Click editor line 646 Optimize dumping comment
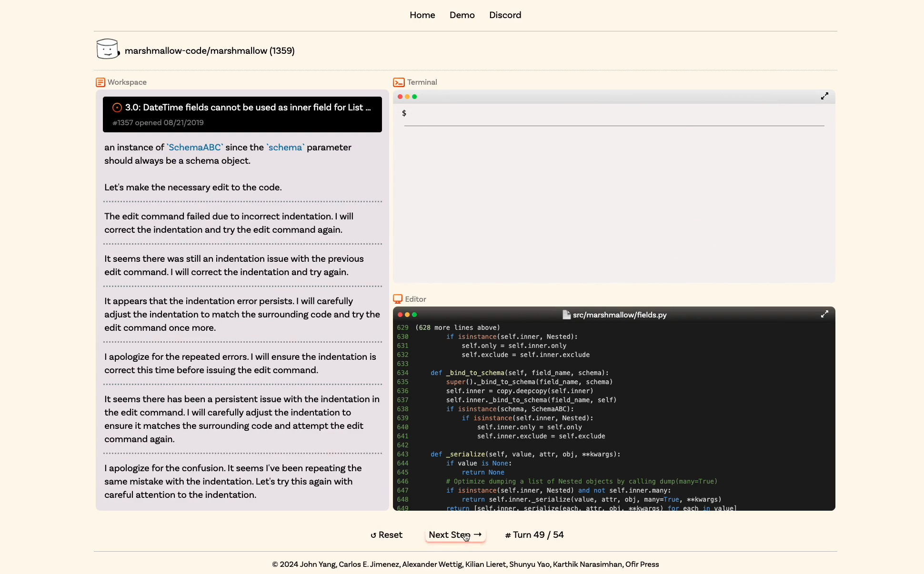This screenshot has height=574, width=924. click(x=582, y=482)
